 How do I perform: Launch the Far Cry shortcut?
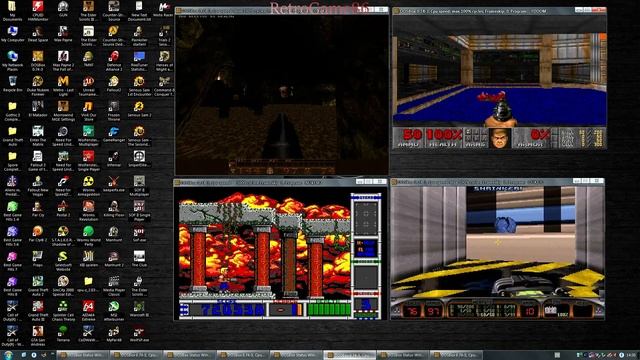pyautogui.click(x=38, y=209)
